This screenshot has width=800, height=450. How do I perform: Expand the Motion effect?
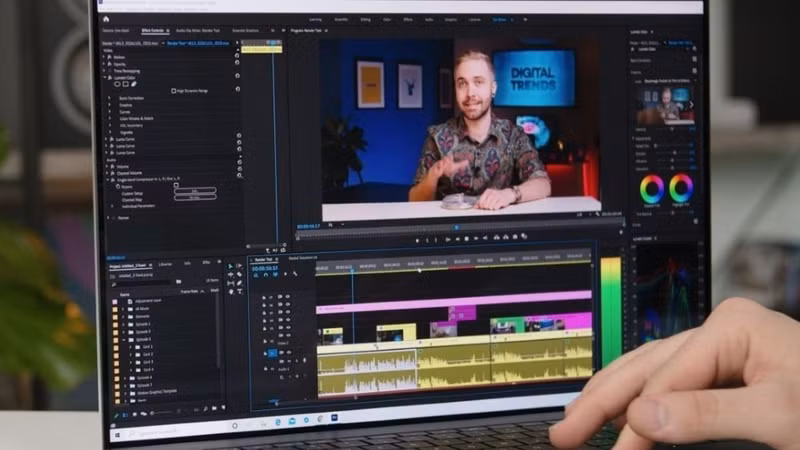104,57
